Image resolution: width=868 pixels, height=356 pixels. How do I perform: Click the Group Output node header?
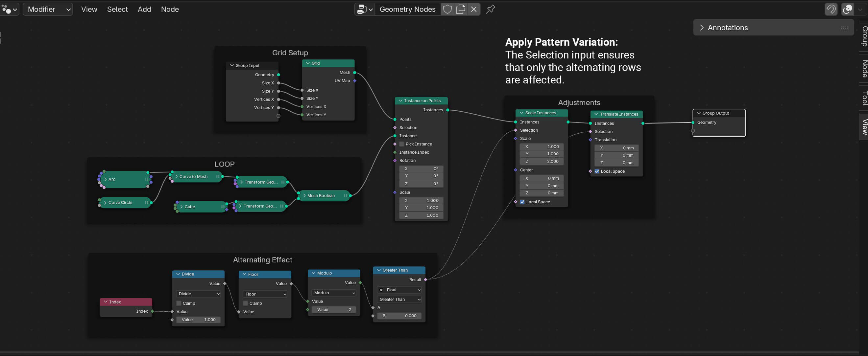pyautogui.click(x=719, y=113)
